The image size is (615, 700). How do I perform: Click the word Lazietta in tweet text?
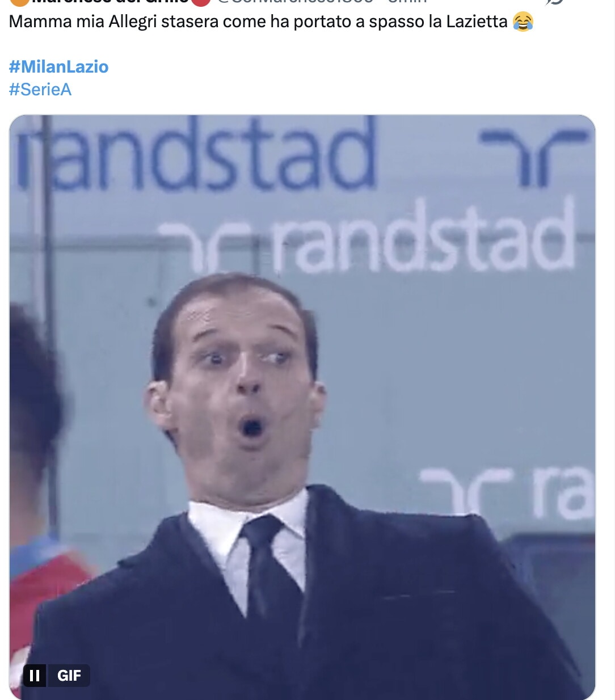(x=477, y=22)
